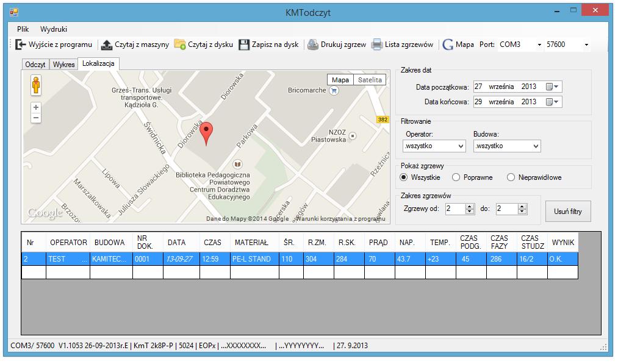Click the Usuń filtry button

click(568, 212)
